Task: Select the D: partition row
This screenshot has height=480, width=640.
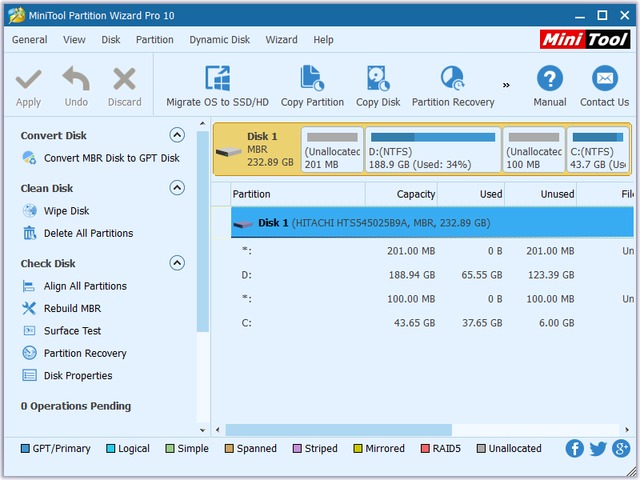Action: pyautogui.click(x=400, y=273)
